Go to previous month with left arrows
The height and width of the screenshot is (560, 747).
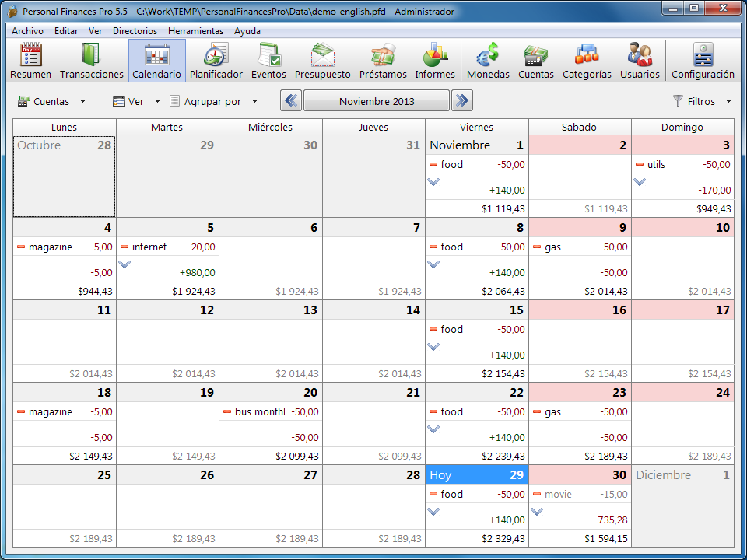click(x=290, y=101)
